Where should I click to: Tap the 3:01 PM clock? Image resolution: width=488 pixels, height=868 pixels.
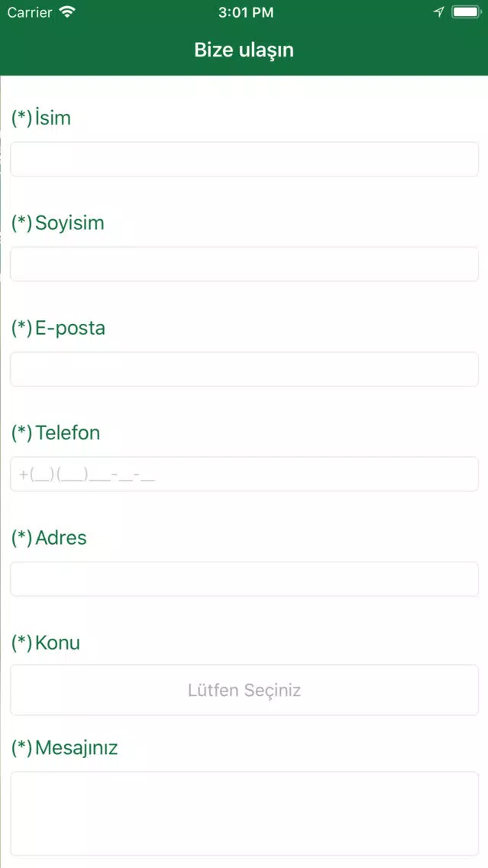pos(246,13)
